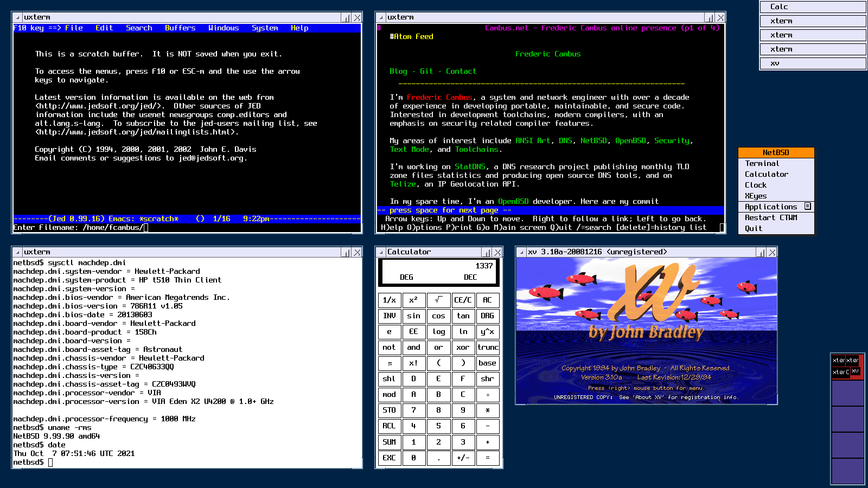Open the Help menu in Jed
This screenshot has width=868, height=488.
click(x=299, y=28)
